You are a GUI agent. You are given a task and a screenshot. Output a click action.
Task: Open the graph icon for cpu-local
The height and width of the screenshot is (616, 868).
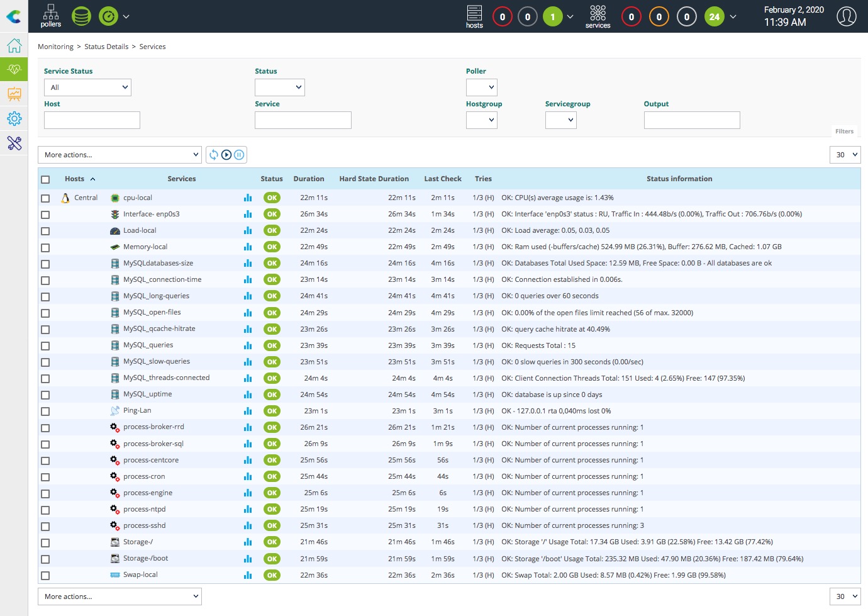(x=248, y=198)
